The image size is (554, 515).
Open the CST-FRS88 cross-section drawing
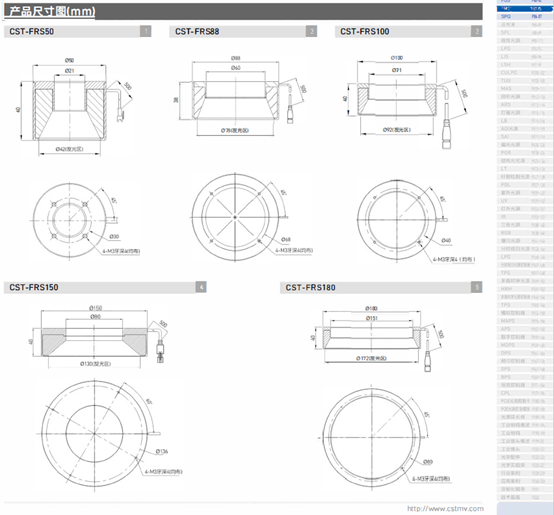242,95
